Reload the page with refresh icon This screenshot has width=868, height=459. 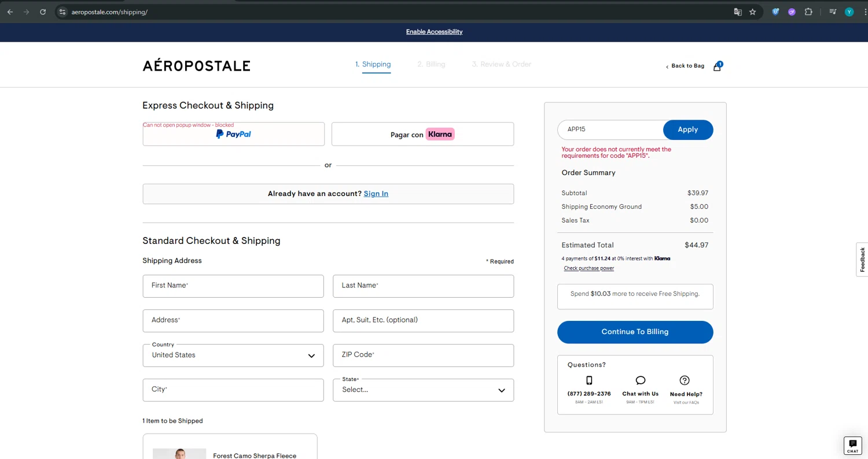click(43, 12)
